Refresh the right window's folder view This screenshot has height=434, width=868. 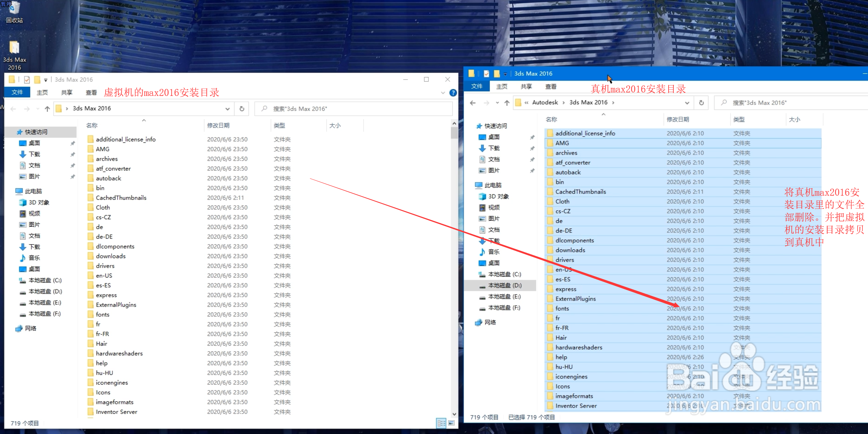point(701,103)
